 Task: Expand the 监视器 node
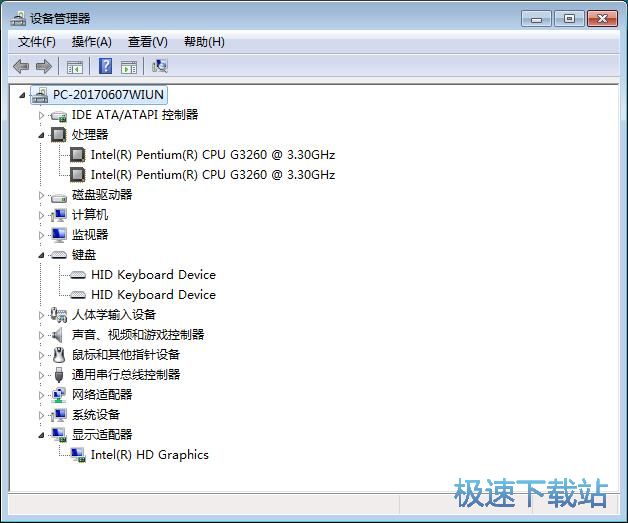pyautogui.click(x=41, y=235)
